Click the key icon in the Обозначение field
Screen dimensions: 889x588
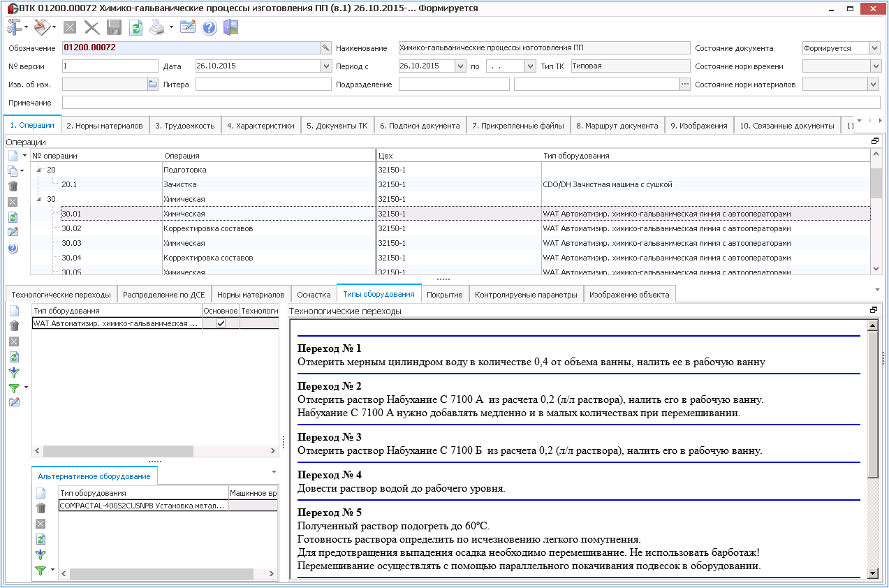325,48
